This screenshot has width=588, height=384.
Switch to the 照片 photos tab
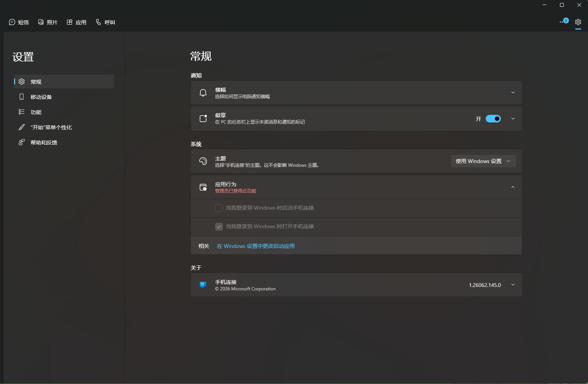pyautogui.click(x=48, y=22)
